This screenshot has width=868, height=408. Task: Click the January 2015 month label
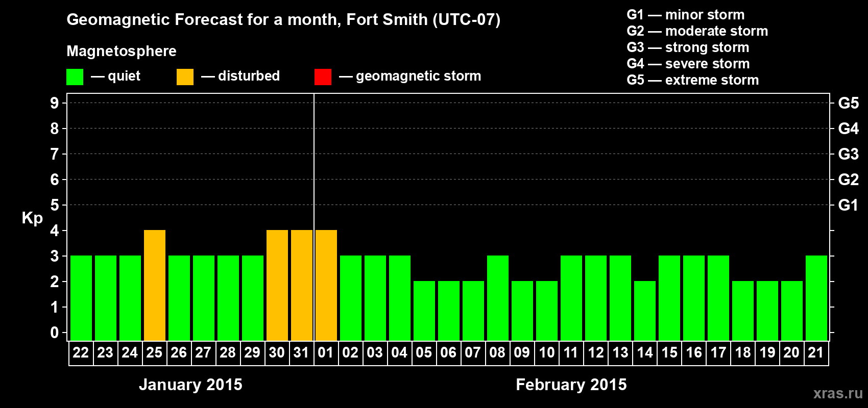(190, 385)
